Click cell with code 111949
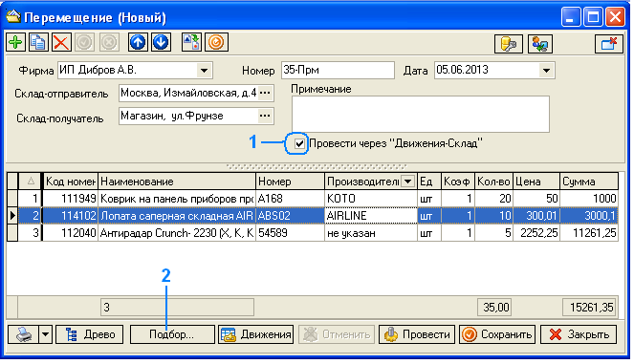Screen dimensions: 634x364 click(71, 199)
